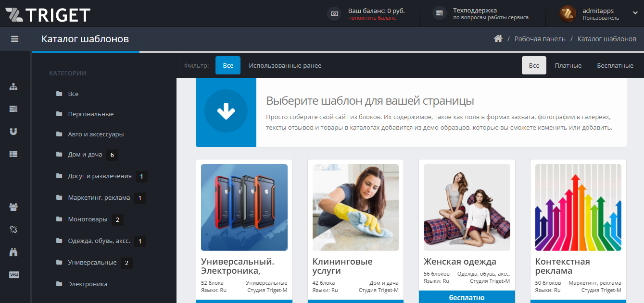This screenshot has width=644, height=303.
Task: Expand the "Дом и дача" category
Action: coord(85,155)
